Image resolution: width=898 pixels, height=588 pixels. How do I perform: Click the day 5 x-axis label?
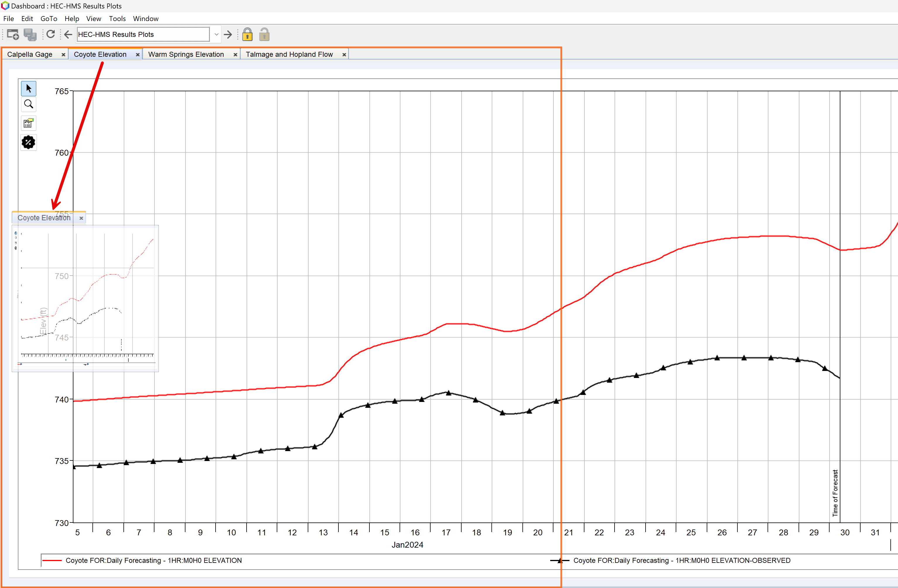pos(77,532)
